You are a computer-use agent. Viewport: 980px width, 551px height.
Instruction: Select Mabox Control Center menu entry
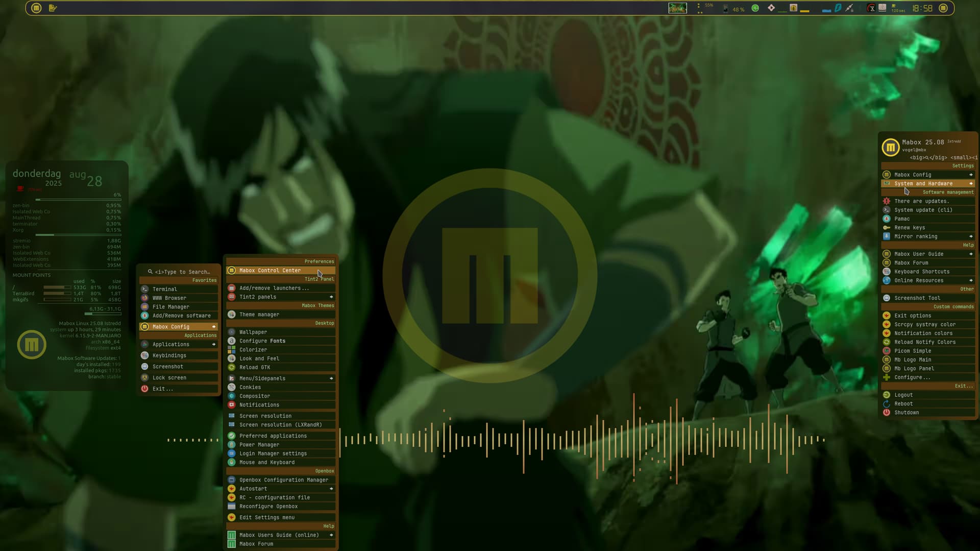[x=270, y=271]
